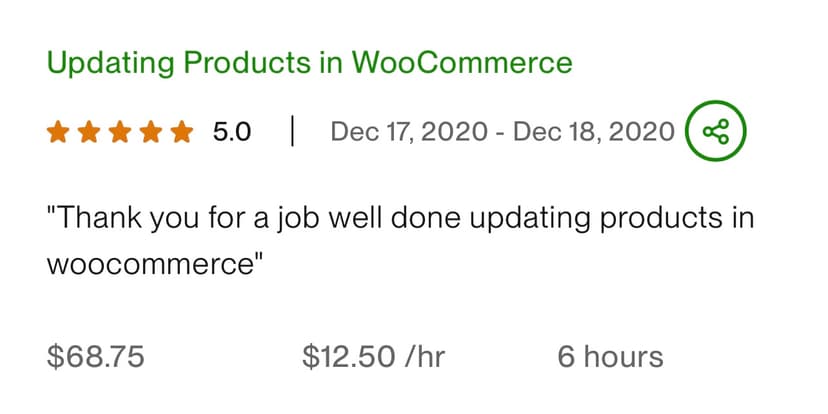Image resolution: width=828 pixels, height=414 pixels.
Task: Click the third orange rating star
Action: [119, 132]
